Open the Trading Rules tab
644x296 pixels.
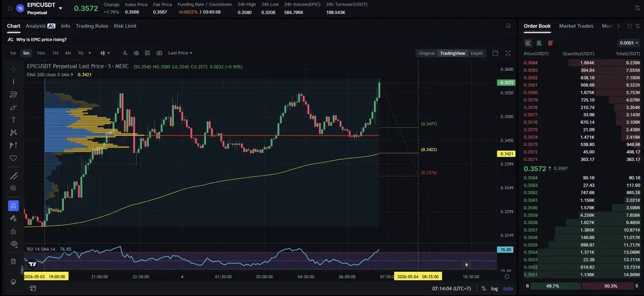pos(92,26)
